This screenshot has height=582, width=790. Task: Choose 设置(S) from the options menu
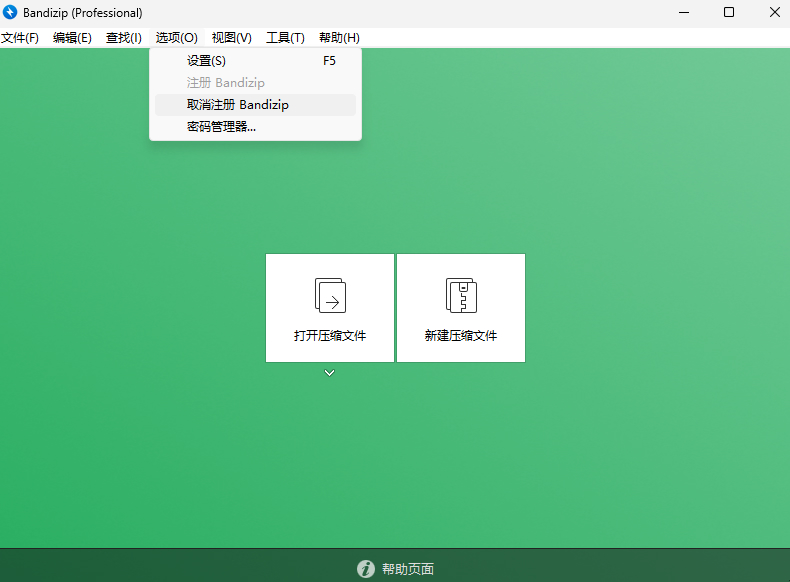pyautogui.click(x=255, y=61)
